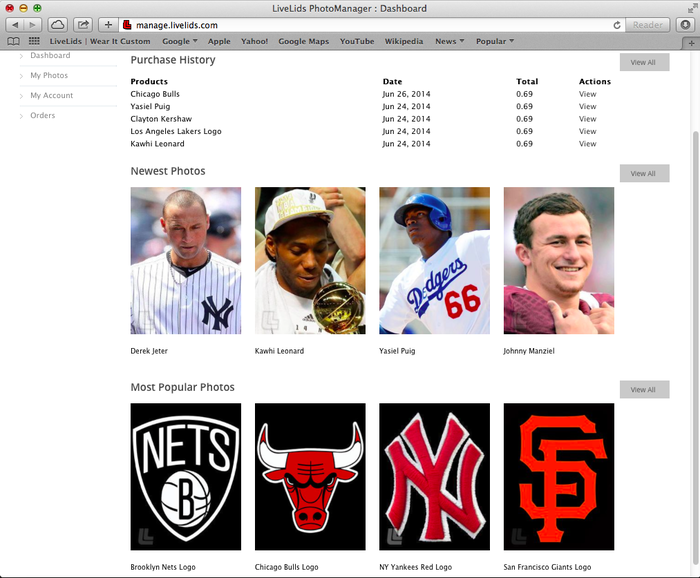Show the bookmarks book icon
This screenshot has width=700, height=578.
14,42
